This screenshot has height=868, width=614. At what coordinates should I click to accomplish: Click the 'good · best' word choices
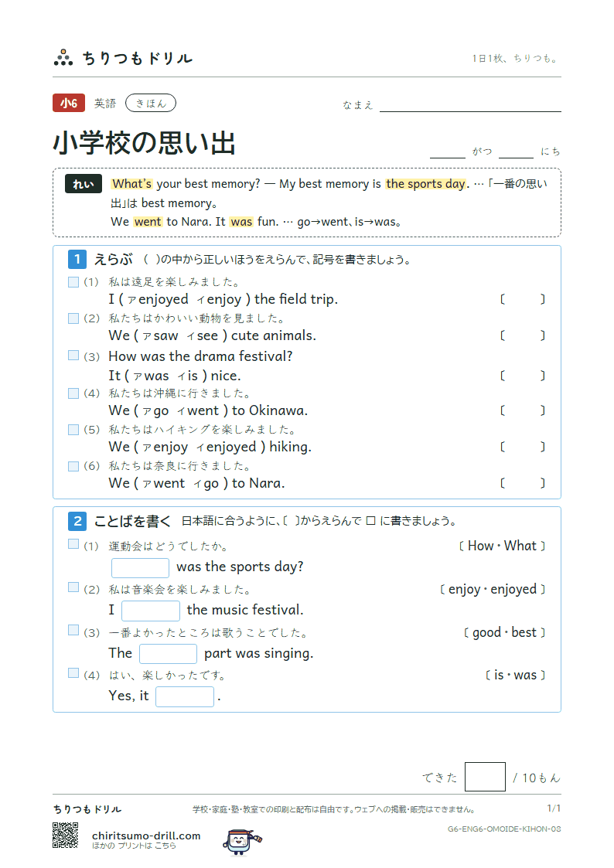[504, 632]
